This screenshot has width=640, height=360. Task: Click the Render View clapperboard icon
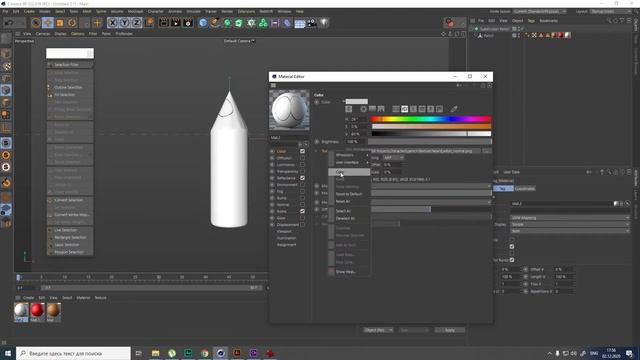164,23
